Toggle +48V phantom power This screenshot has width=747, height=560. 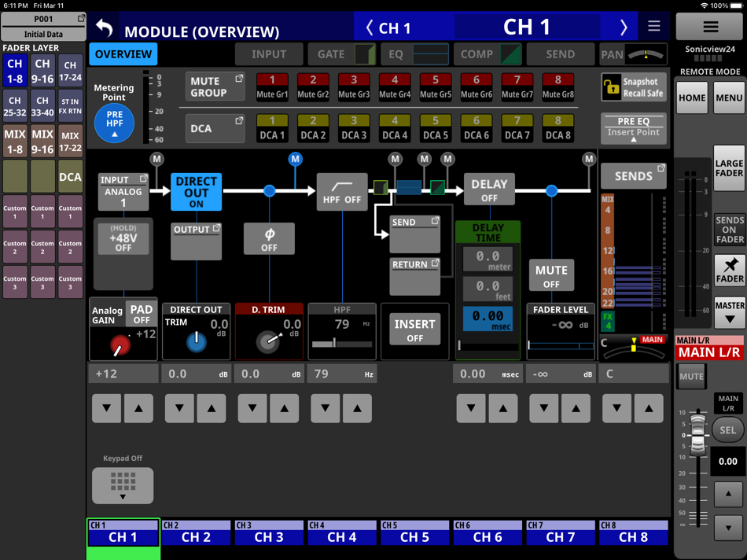coord(123,238)
